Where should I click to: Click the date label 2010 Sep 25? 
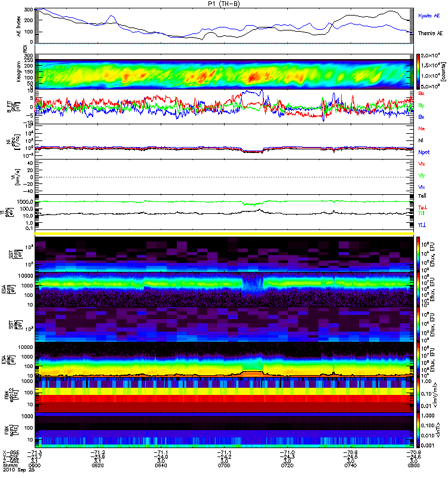[x=19, y=470]
